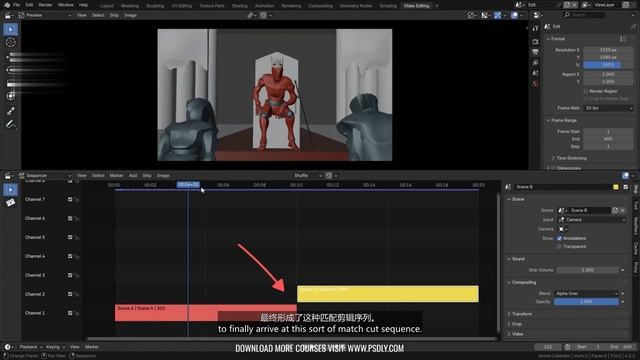This screenshot has width=640, height=360.
Task: Select the sample color eyedropper tool
Action: click(11, 111)
